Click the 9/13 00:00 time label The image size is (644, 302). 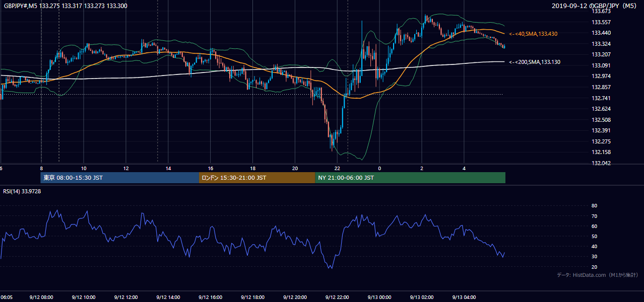380,297
